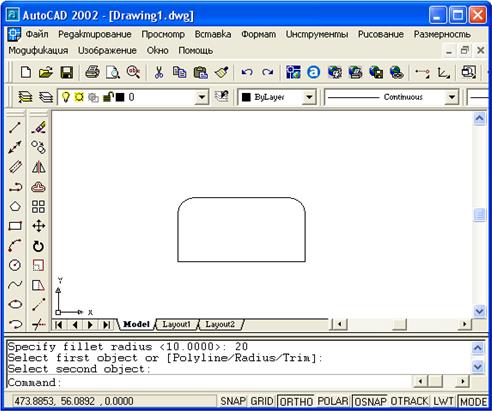The height and width of the screenshot is (411, 492).
Task: Select the Mirror modify tool
Action: pos(39,167)
